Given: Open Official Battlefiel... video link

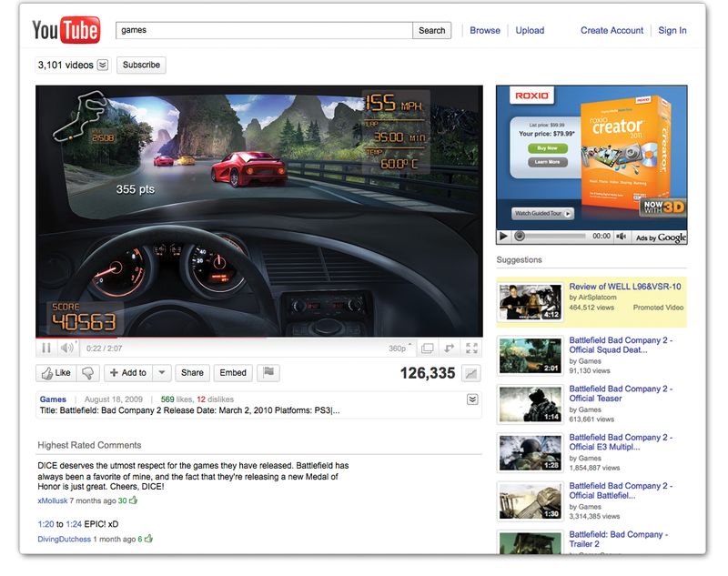Looking at the screenshot, I should pyautogui.click(x=621, y=490).
